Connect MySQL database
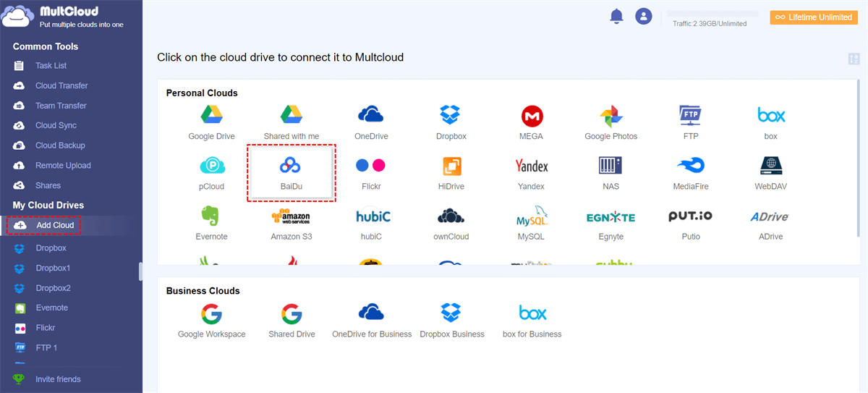This screenshot has height=393, width=868. click(531, 223)
